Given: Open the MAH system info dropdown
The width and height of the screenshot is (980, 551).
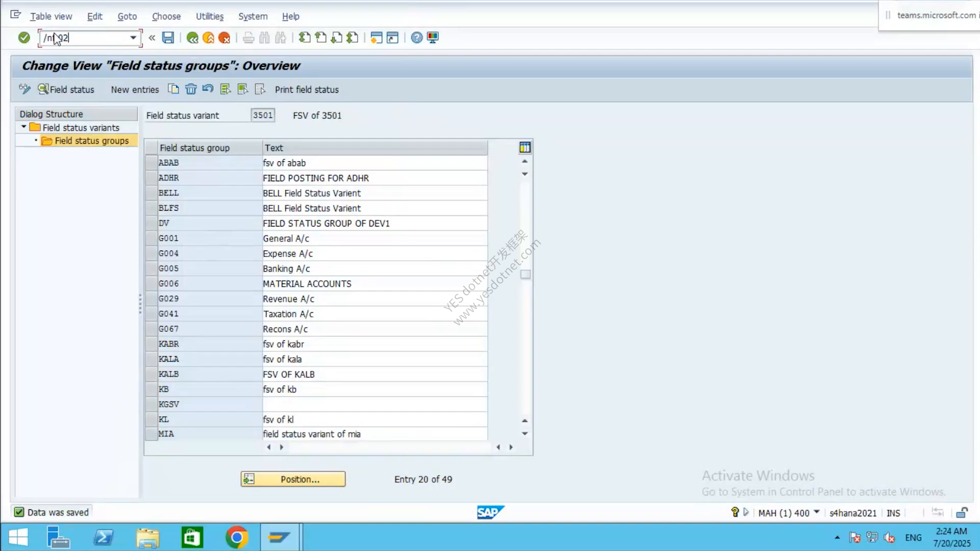Looking at the screenshot, I should (817, 512).
